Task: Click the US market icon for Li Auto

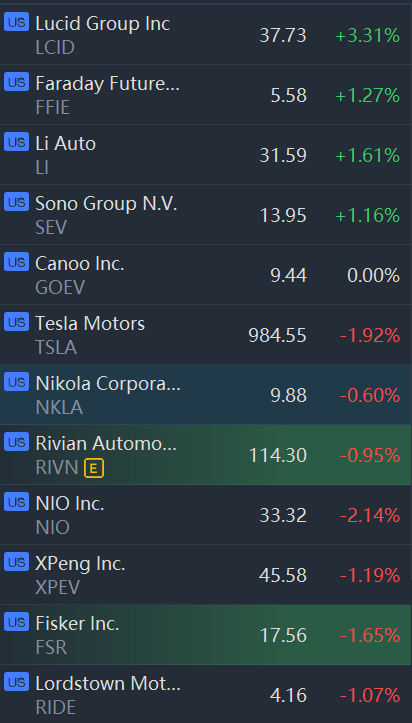Action: pyautogui.click(x=17, y=142)
